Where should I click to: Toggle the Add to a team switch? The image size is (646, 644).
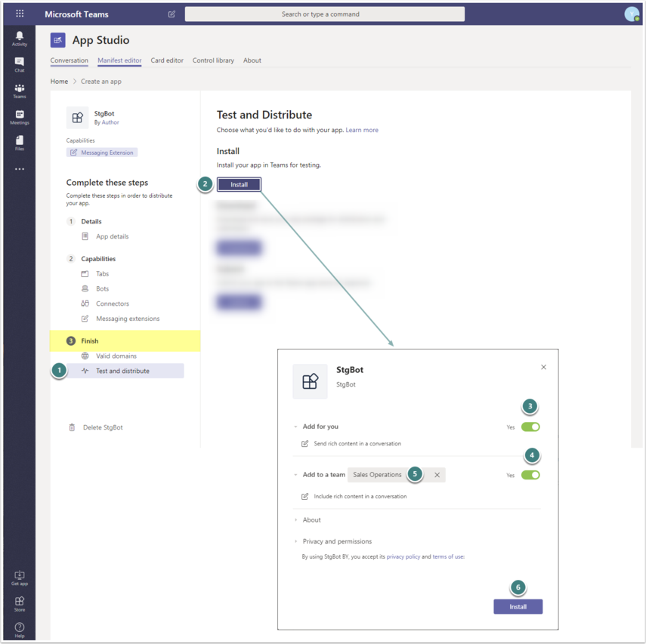pyautogui.click(x=530, y=475)
